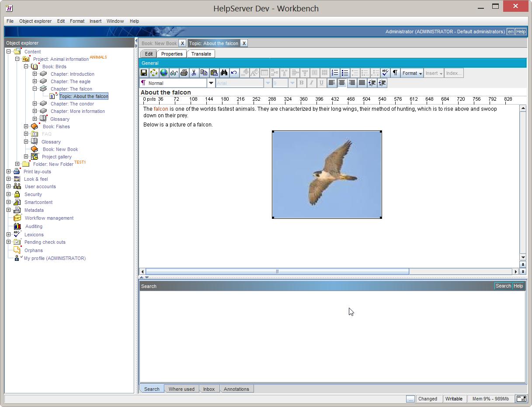532x407 pixels.
Task: Click the Search button in the Search panel
Action: pyautogui.click(x=503, y=286)
